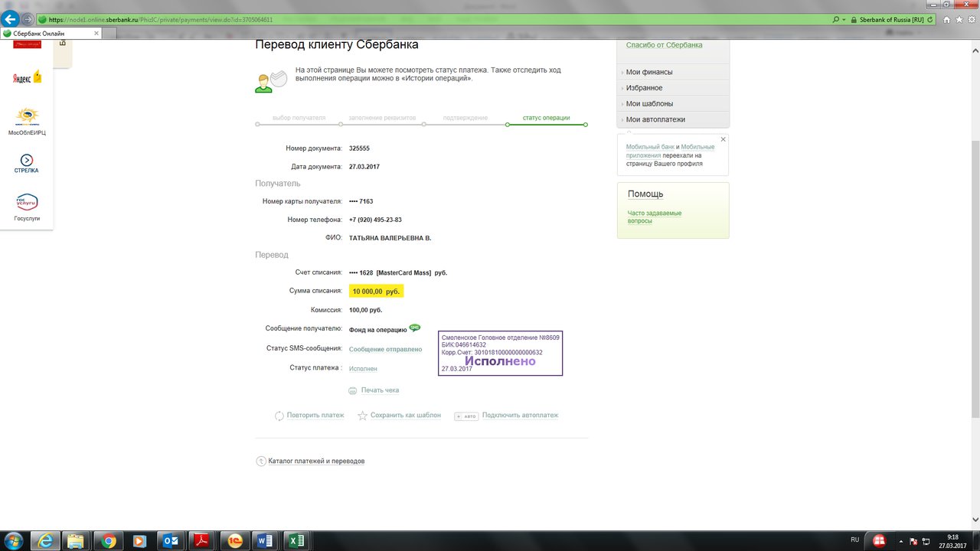The height and width of the screenshot is (551, 980).
Task: Open browser Favorites star icon
Action: (959, 19)
